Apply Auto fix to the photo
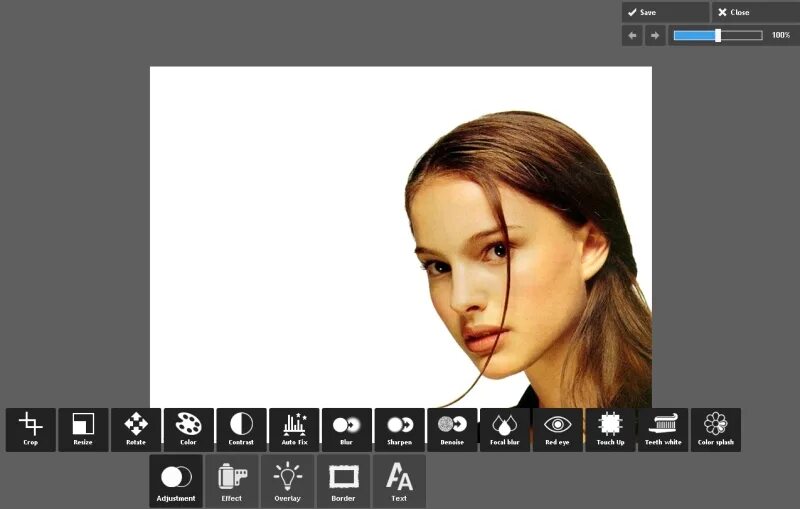 [x=294, y=429]
